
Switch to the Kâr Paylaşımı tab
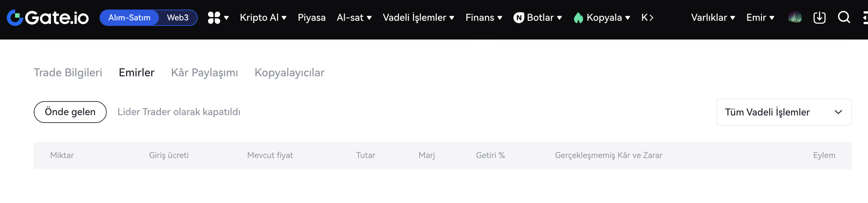coord(205,73)
